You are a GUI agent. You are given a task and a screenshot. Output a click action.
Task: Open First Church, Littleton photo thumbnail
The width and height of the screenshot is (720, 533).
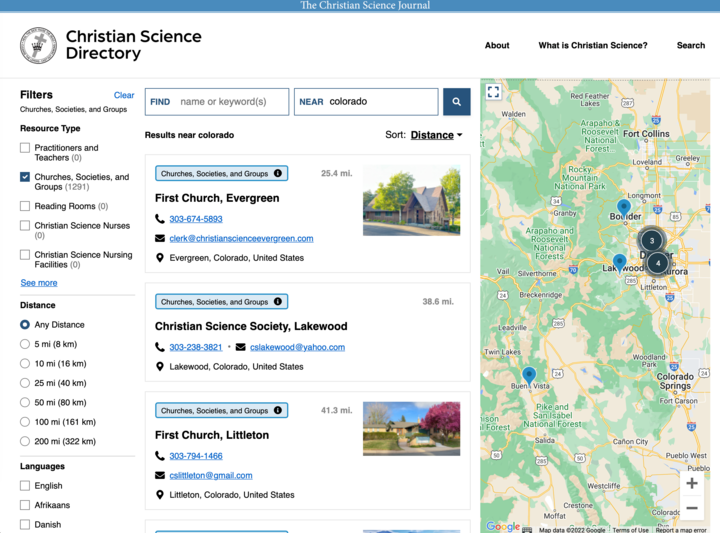click(411, 429)
